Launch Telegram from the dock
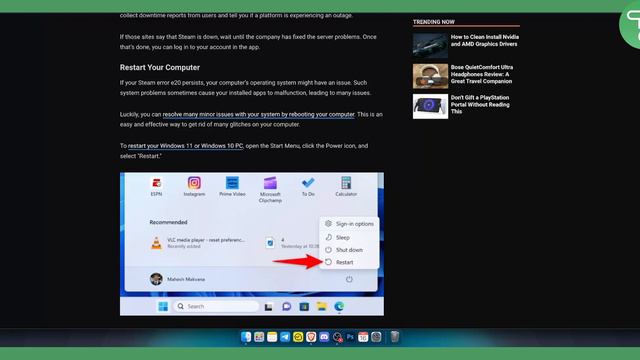Viewport: 640px width, 360px height. coord(285,337)
